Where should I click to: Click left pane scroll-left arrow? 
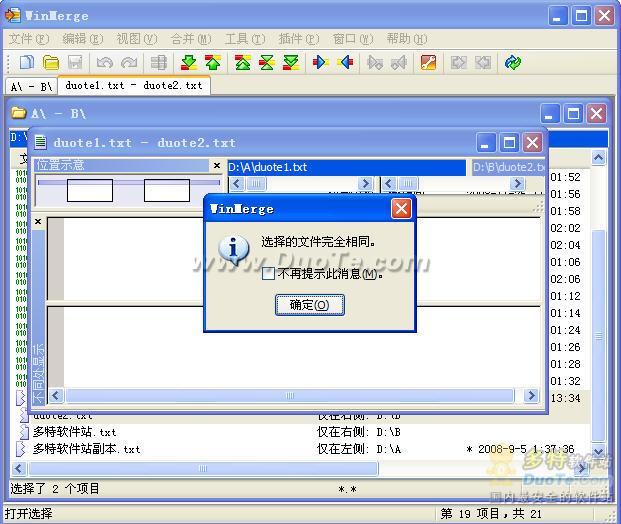(x=237, y=184)
